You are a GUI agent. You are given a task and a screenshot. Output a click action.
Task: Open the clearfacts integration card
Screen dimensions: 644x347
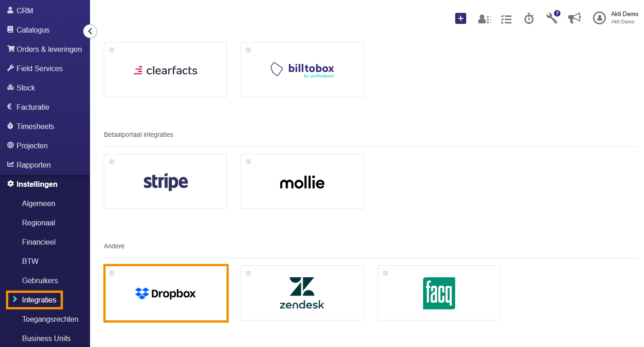coord(165,70)
